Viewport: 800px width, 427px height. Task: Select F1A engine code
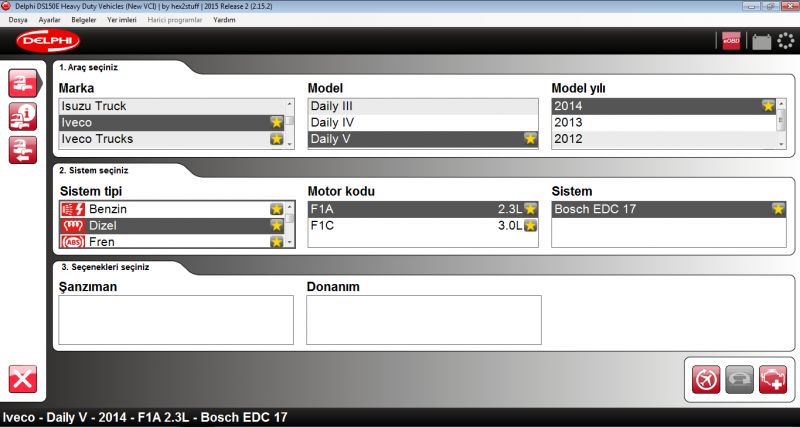pyautogui.click(x=423, y=209)
